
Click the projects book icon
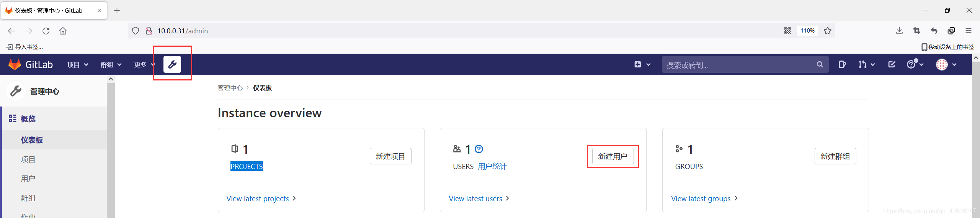235,149
